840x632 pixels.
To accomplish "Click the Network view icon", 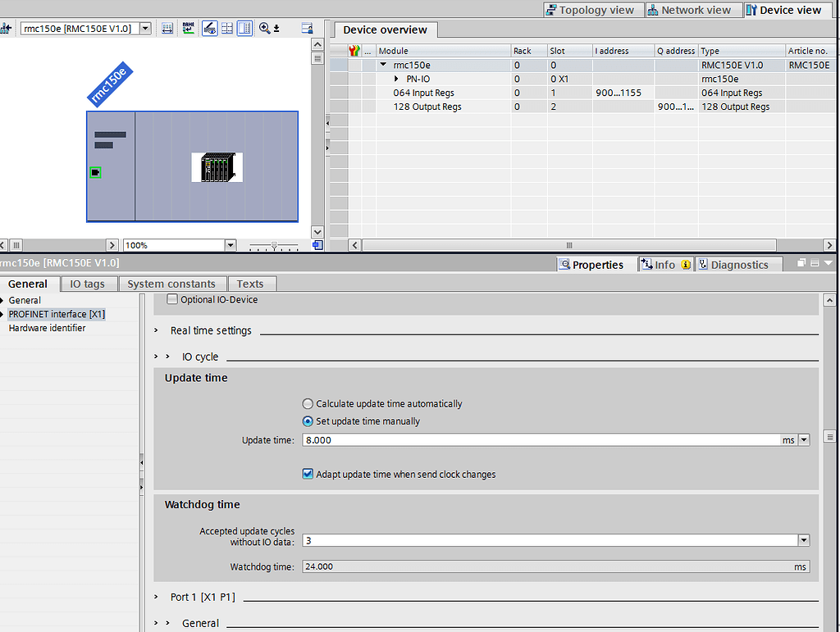I will (x=693, y=10).
